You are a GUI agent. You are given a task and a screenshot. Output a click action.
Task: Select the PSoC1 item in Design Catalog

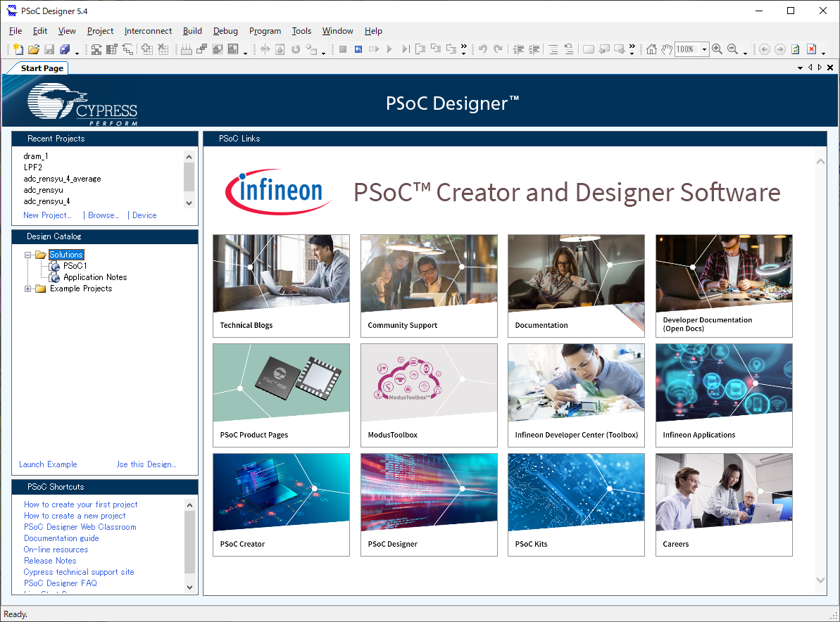[x=75, y=266]
